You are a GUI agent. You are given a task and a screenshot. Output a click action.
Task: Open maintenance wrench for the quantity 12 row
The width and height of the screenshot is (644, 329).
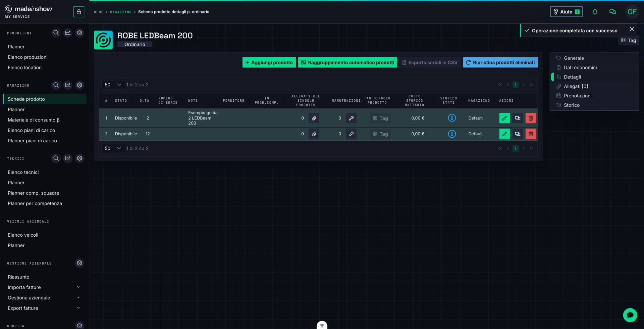pos(351,134)
